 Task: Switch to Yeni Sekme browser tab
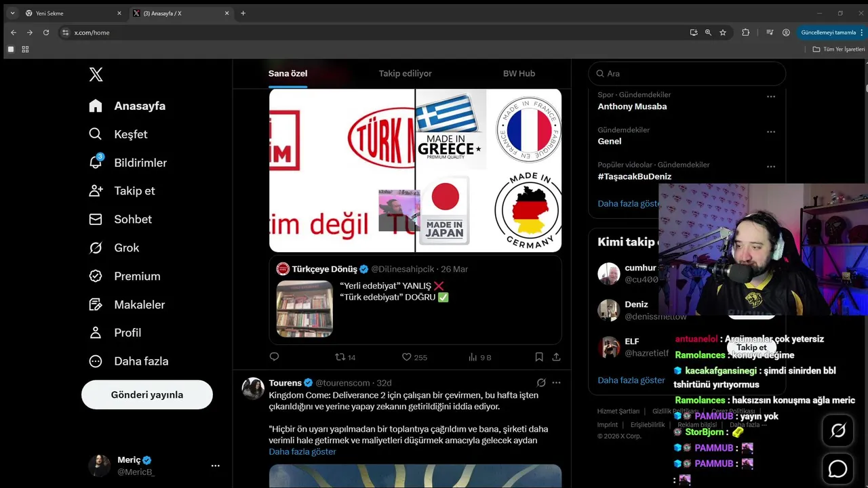pyautogui.click(x=73, y=13)
